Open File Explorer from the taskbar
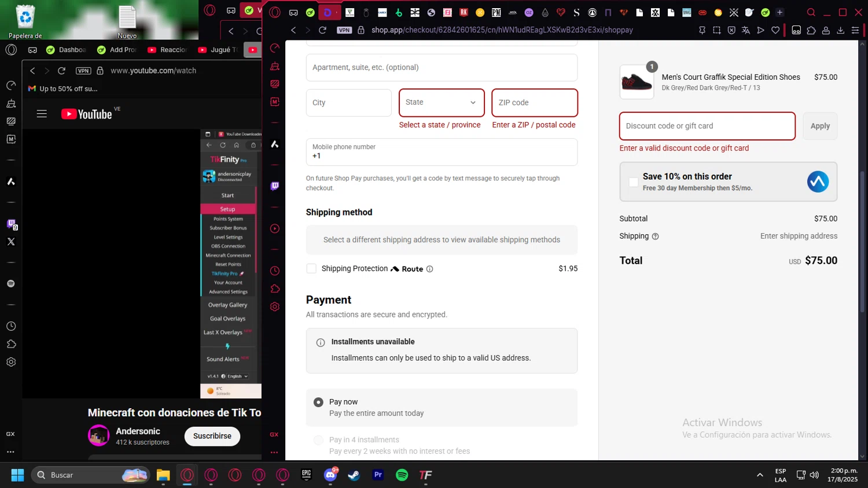 [163, 475]
